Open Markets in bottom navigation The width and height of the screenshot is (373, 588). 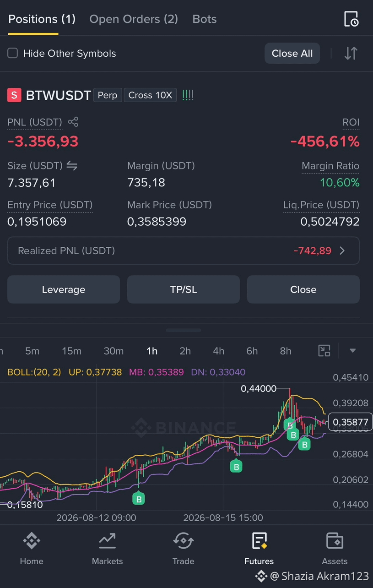coord(108,548)
